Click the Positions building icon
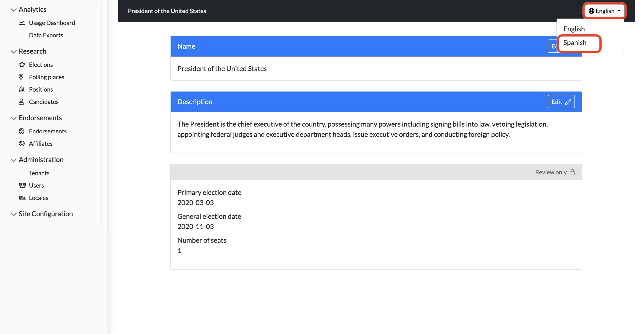The image size is (644, 334). tap(22, 89)
